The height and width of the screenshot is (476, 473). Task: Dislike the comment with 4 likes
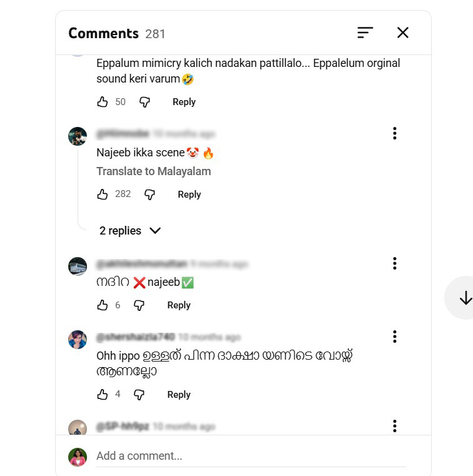pos(139,395)
